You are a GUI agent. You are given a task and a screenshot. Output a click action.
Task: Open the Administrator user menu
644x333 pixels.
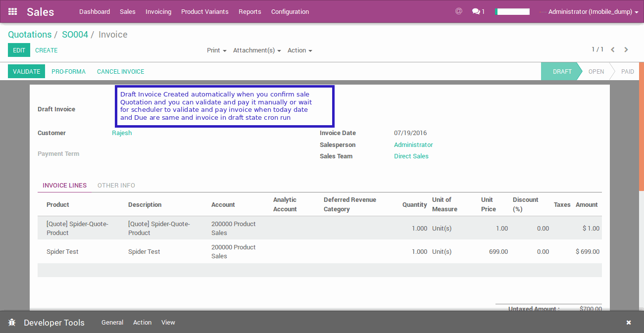pyautogui.click(x=593, y=11)
